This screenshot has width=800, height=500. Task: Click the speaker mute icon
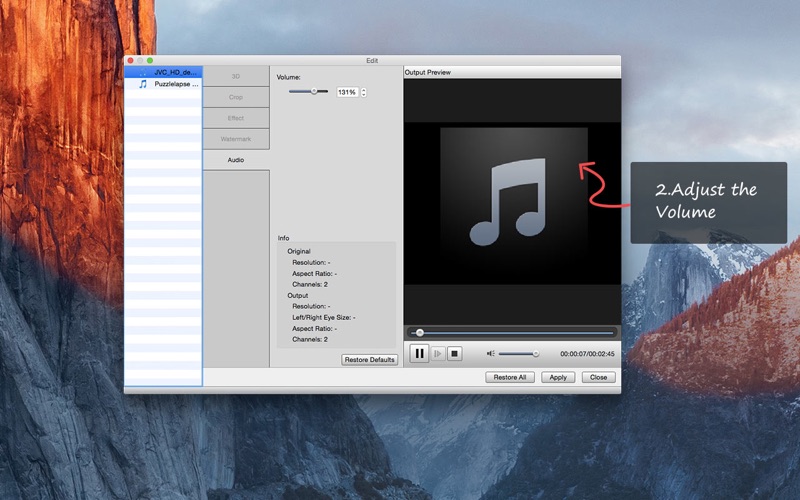tap(490, 353)
